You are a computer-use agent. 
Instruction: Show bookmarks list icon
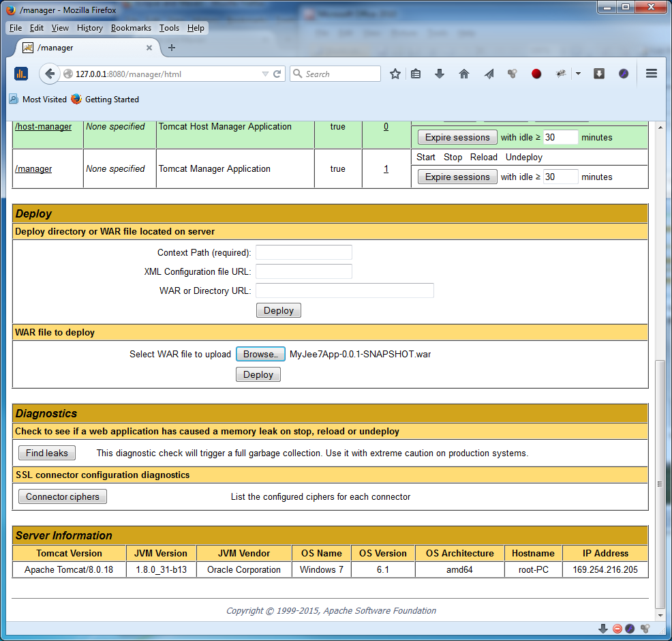tap(416, 74)
